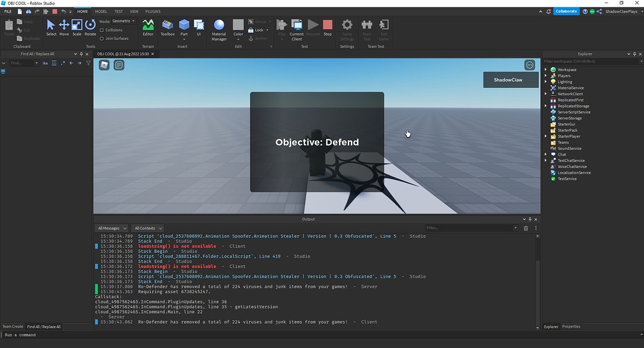Open the three-dot menu in viewport corner
This screenshot has height=348, width=644.
tap(530, 65)
